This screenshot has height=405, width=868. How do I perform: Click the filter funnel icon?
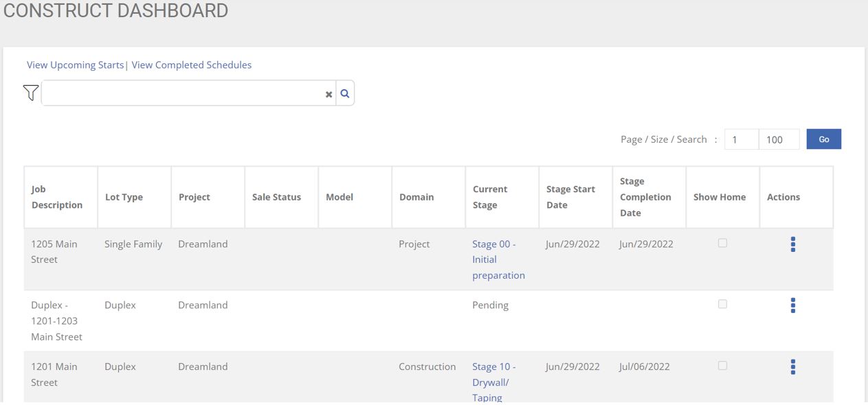coord(30,93)
